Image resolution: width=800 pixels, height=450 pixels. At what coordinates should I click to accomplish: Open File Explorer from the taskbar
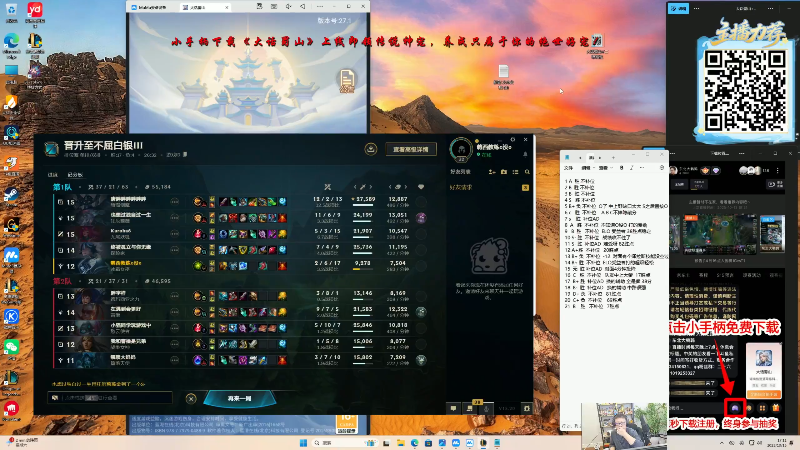click(401, 442)
